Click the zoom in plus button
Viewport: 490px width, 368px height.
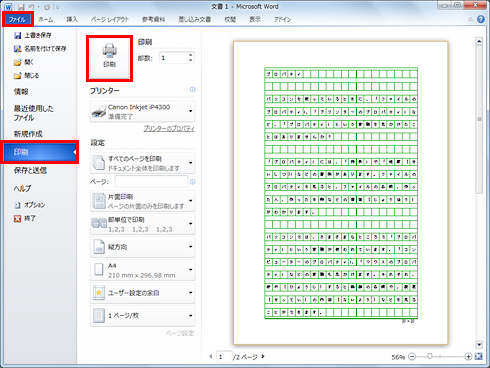click(x=468, y=357)
